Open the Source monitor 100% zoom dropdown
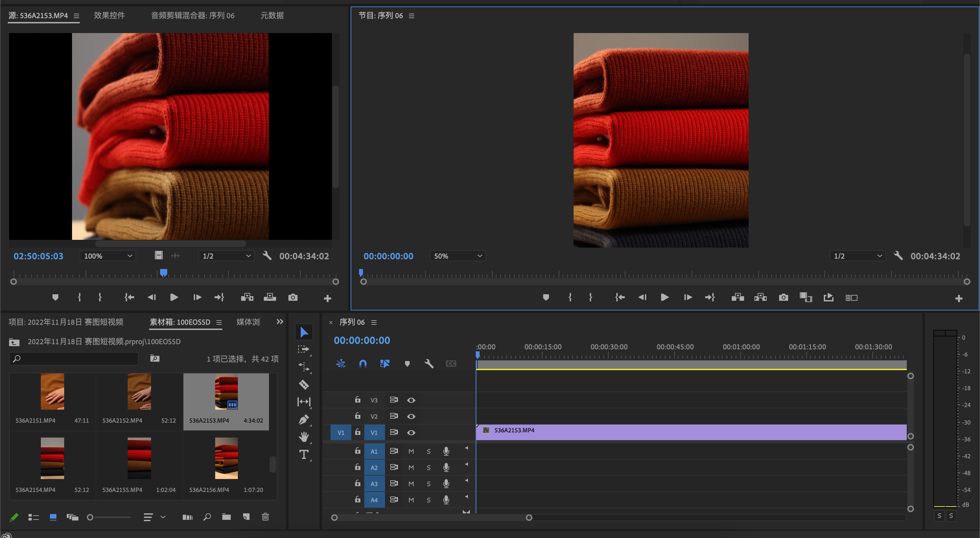 click(108, 256)
